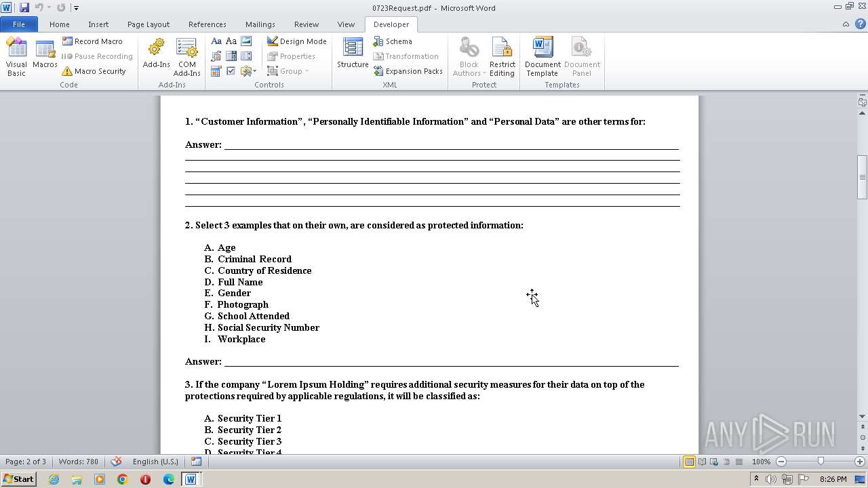Switch to the Page Layout tab

pyautogui.click(x=149, y=24)
